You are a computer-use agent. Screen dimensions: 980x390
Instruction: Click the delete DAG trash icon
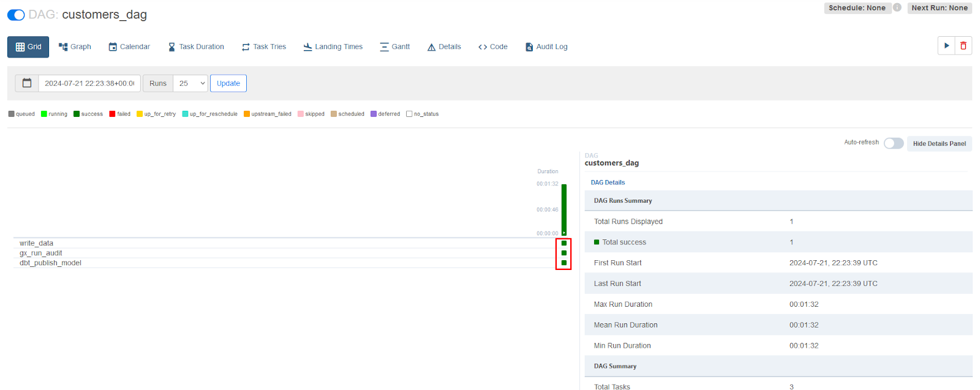[963, 46]
